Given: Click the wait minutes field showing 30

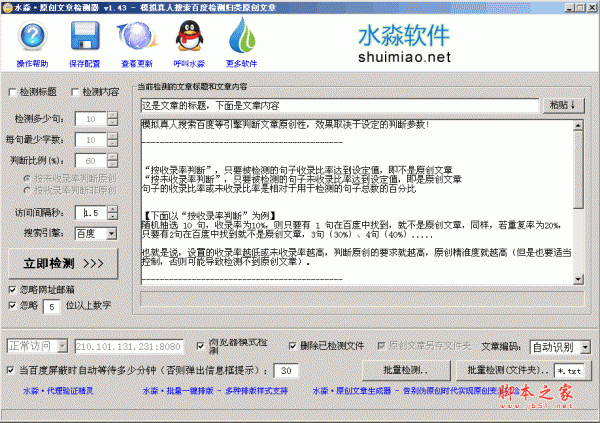Looking at the screenshot, I should tap(286, 371).
